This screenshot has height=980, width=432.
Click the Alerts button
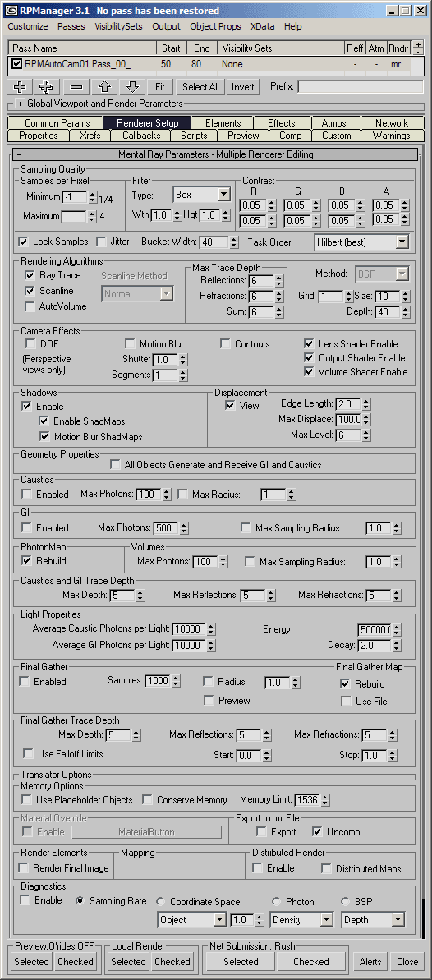click(370, 961)
